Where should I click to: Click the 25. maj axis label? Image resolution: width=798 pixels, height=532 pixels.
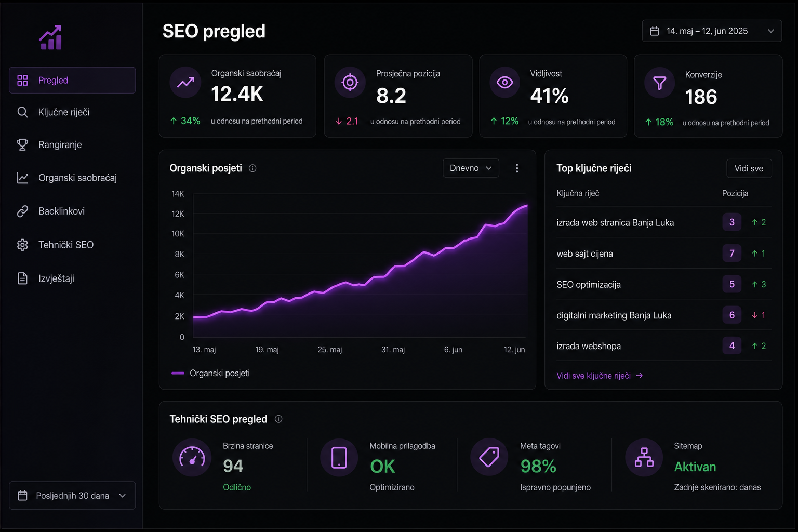[x=330, y=350]
